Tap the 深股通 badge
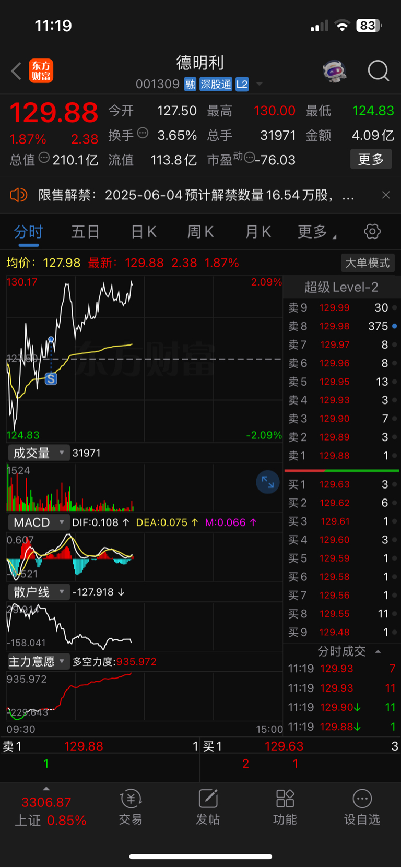The height and width of the screenshot is (868, 401). click(x=216, y=84)
